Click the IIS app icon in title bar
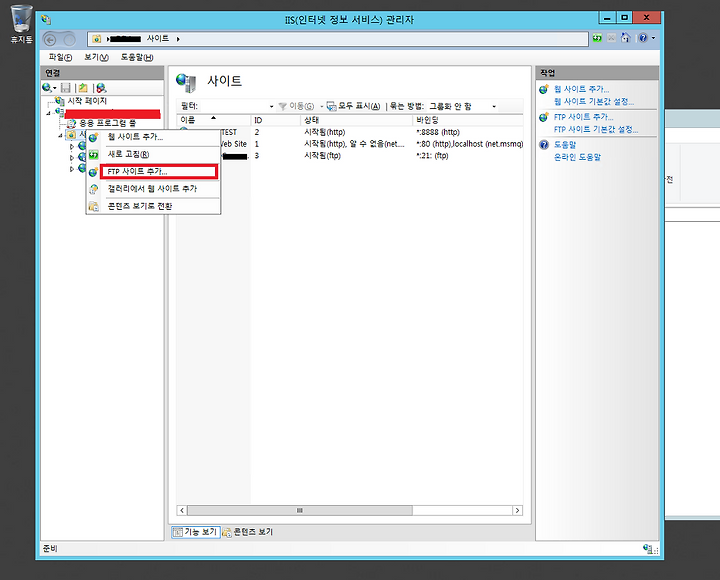720x580 pixels. click(46, 20)
